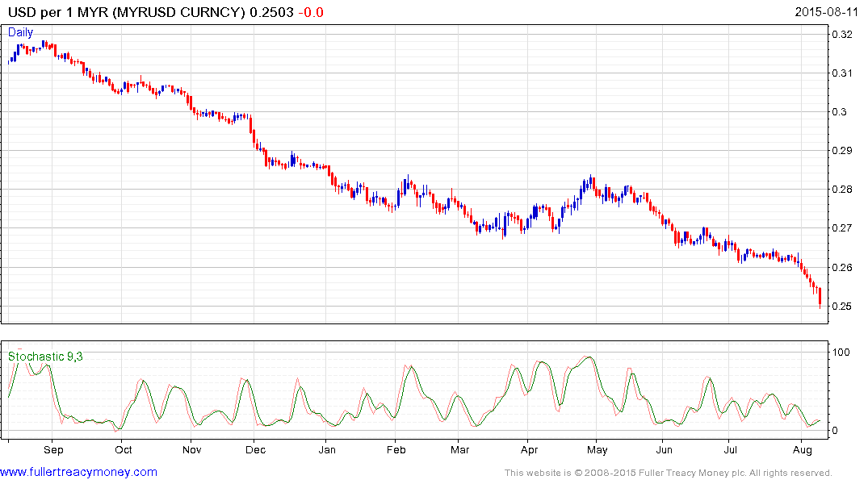
Task: Click the last price value 0.2503
Action: [271, 12]
